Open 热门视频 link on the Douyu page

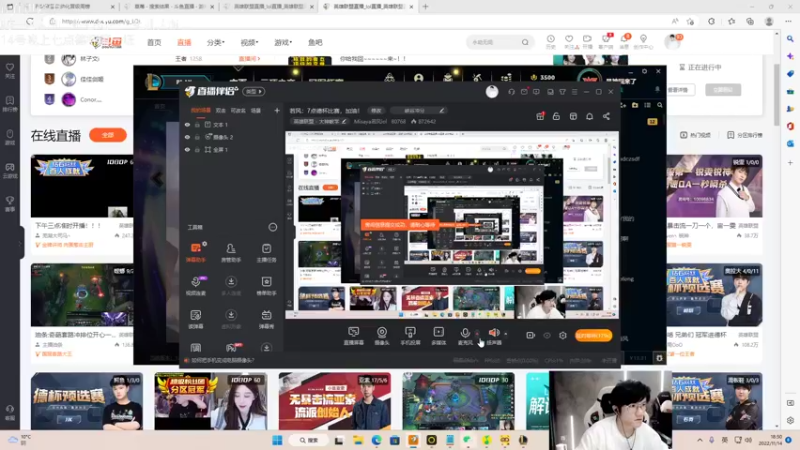coord(695,135)
